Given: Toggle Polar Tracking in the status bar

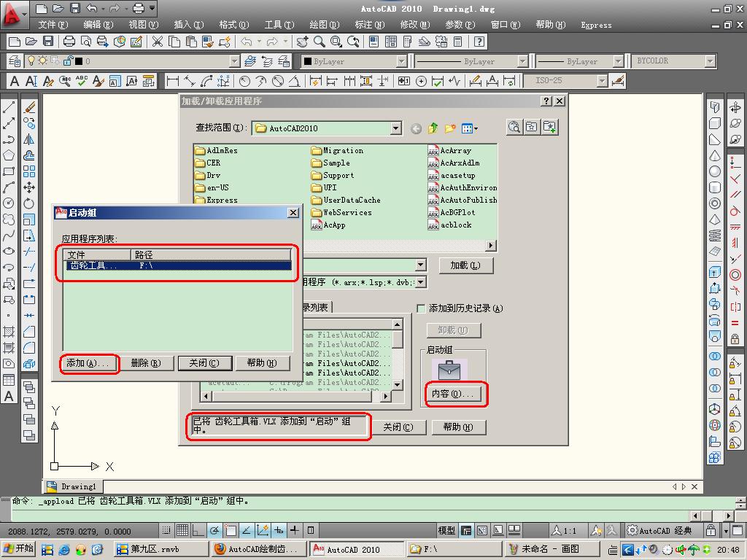Looking at the screenshot, I should point(214,530).
